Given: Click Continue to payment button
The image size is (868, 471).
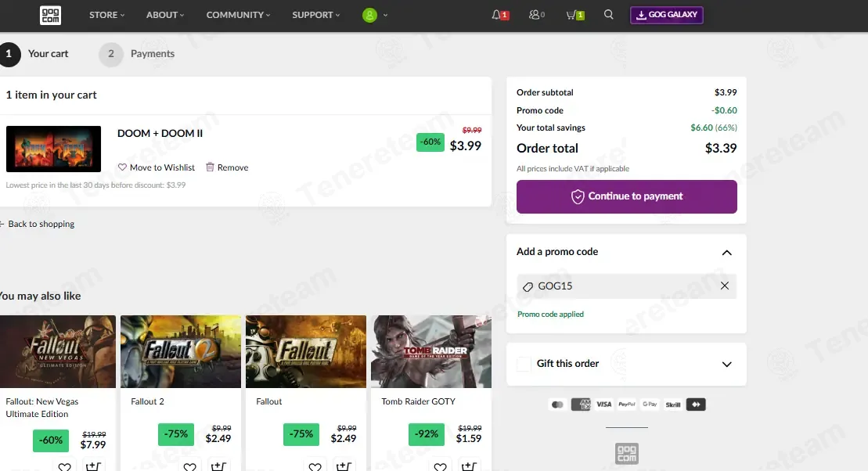Looking at the screenshot, I should [x=627, y=196].
